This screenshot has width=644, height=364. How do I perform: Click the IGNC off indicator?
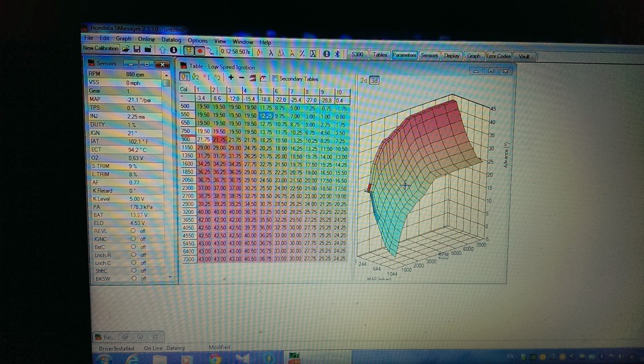click(x=133, y=239)
